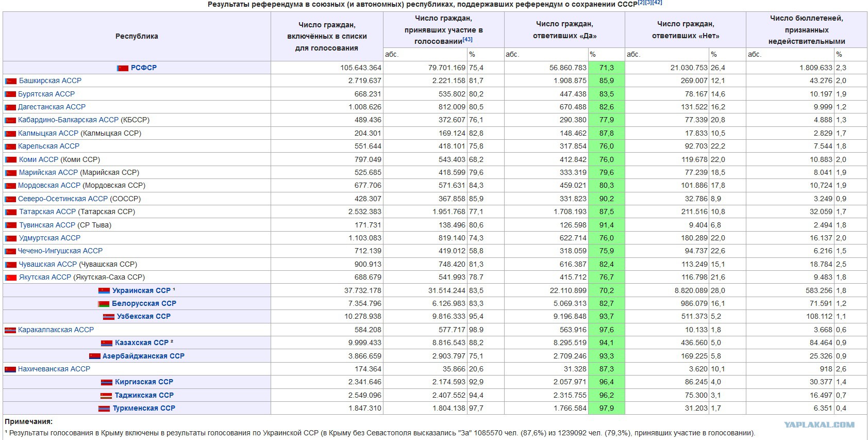Click the Чечено-Ингушская АССР flag icon

(x=11, y=251)
